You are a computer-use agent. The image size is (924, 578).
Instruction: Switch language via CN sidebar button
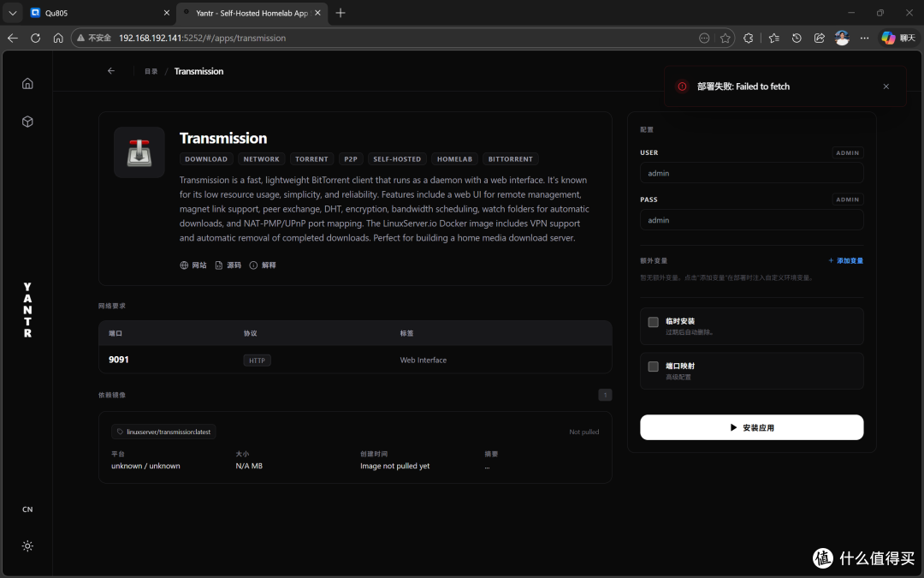pos(27,509)
